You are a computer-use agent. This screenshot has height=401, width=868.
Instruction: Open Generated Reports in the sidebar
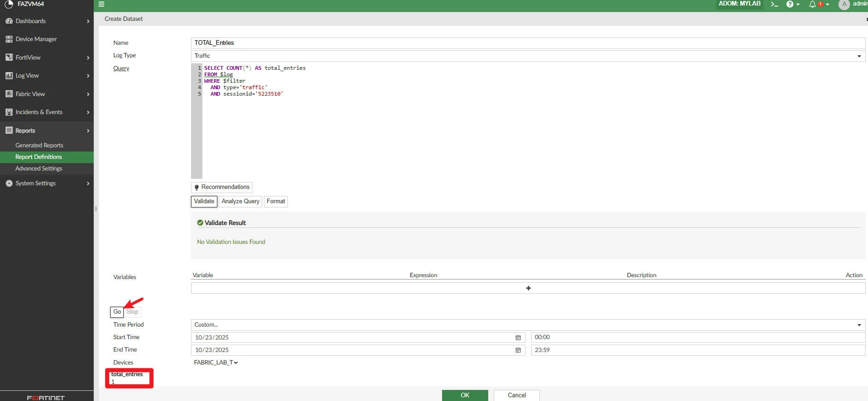coord(39,145)
